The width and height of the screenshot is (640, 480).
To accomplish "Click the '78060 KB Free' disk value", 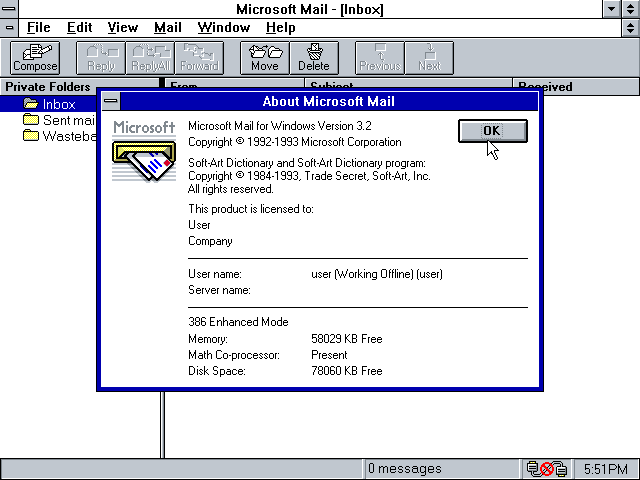I will (347, 371).
